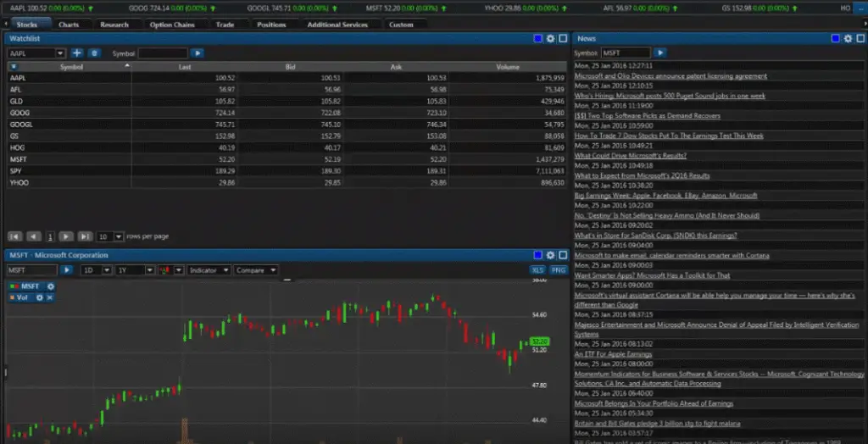This screenshot has height=444, width=868.
Task: Sort watchlist by Last column header
Action: (x=185, y=67)
